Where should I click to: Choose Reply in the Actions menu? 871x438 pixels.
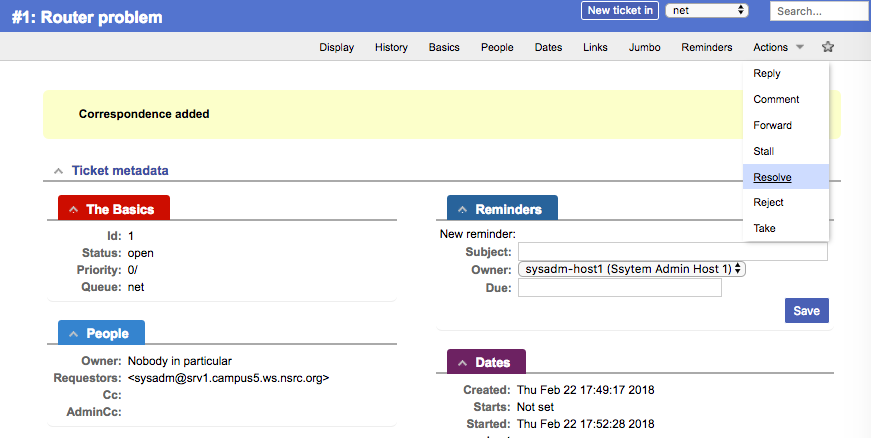tap(767, 74)
